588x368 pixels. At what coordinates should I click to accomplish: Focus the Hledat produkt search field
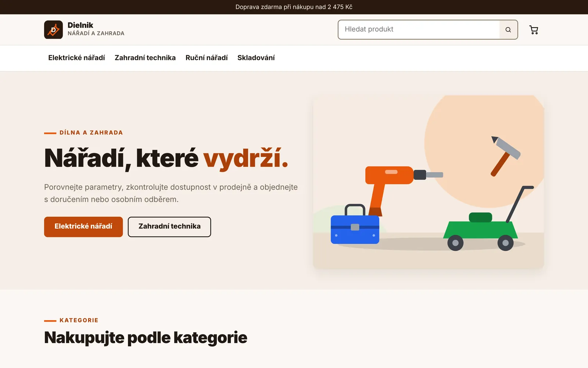[419, 29]
